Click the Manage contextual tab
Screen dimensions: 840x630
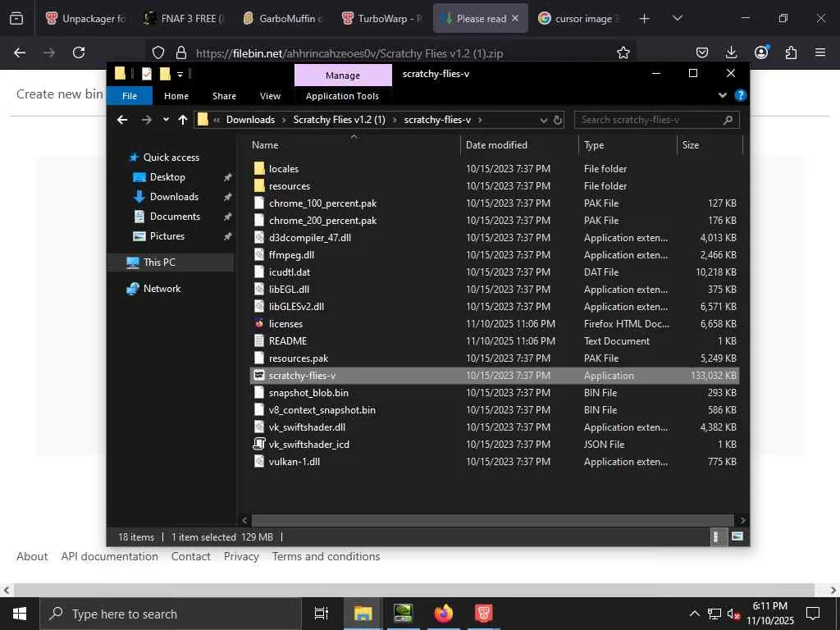point(343,75)
